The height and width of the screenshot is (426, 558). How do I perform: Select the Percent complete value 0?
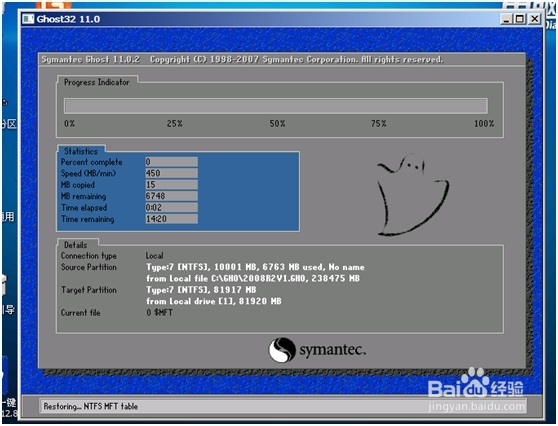(171, 162)
